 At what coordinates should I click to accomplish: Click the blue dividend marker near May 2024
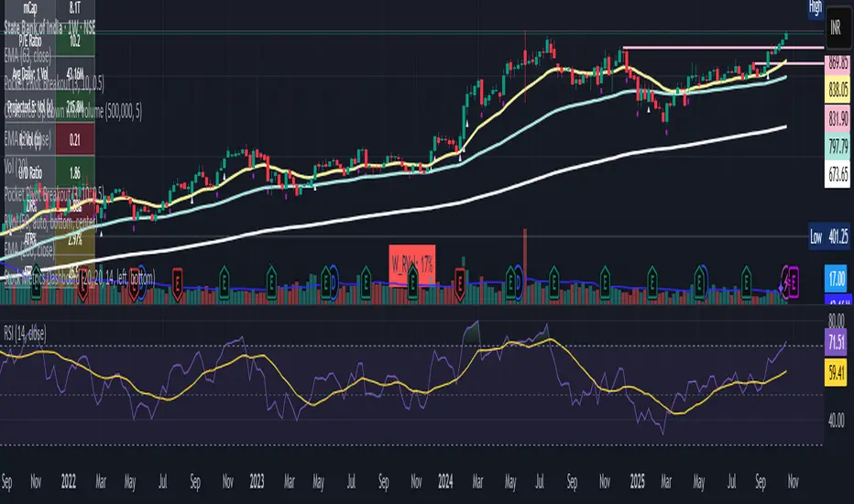pos(518,282)
